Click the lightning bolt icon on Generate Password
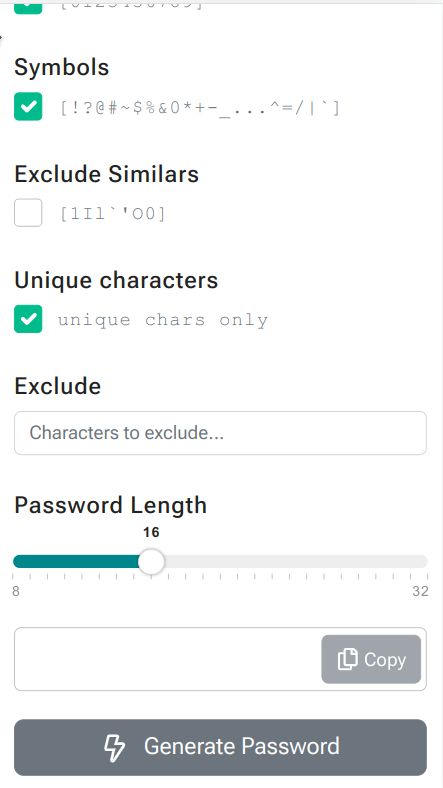This screenshot has height=788, width=443. [x=115, y=747]
